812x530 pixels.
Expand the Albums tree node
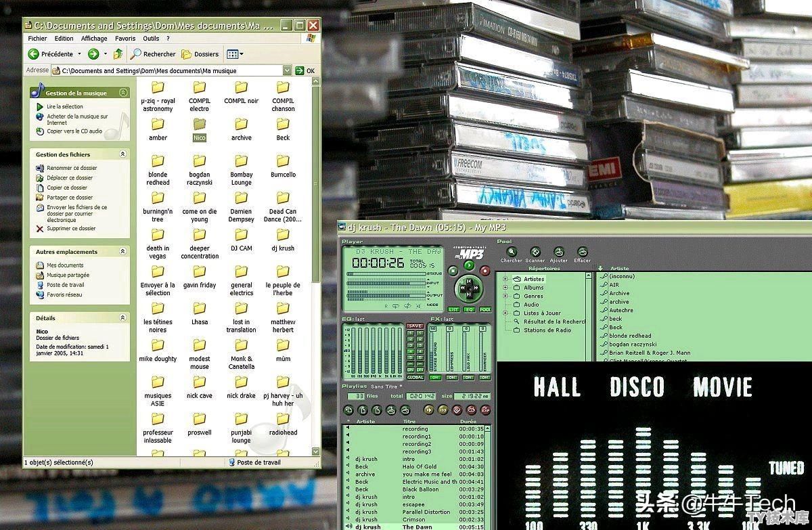(x=505, y=287)
